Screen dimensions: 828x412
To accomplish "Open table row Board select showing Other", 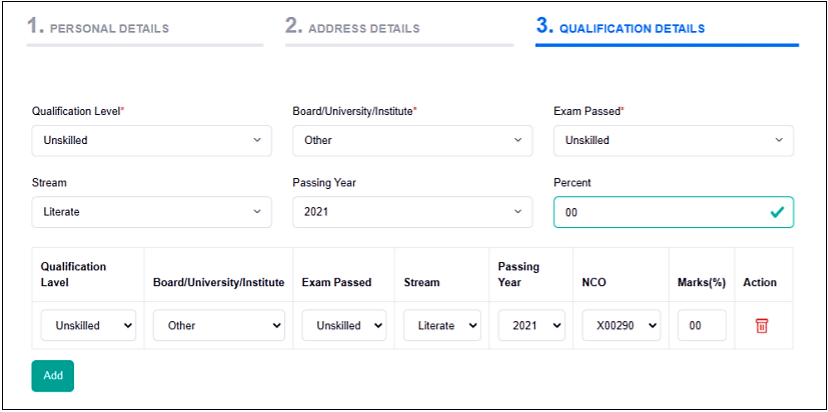I will point(218,326).
